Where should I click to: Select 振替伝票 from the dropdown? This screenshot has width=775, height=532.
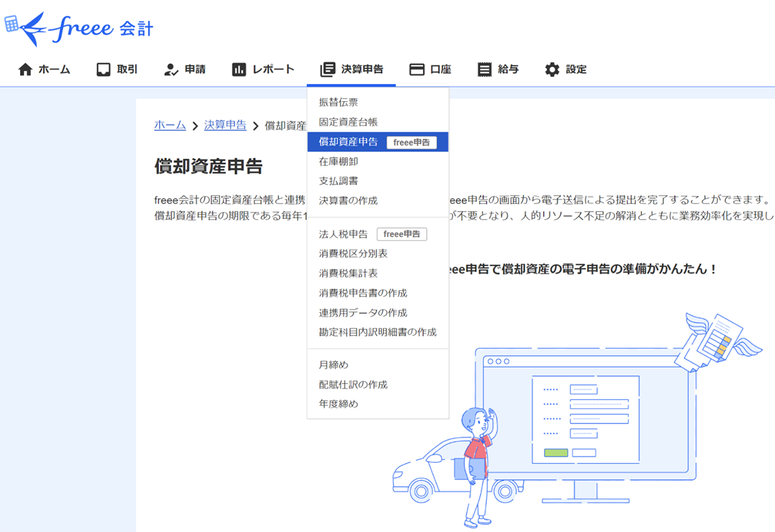point(378,102)
